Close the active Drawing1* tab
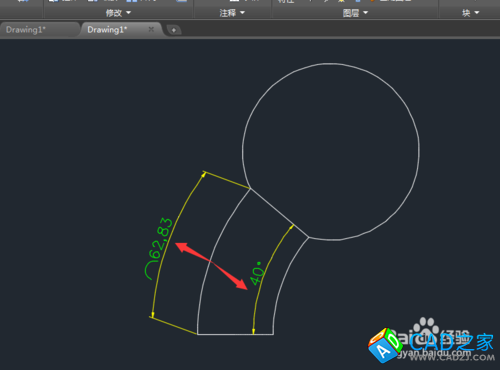Screen dimensions: 500x370 point(151,29)
